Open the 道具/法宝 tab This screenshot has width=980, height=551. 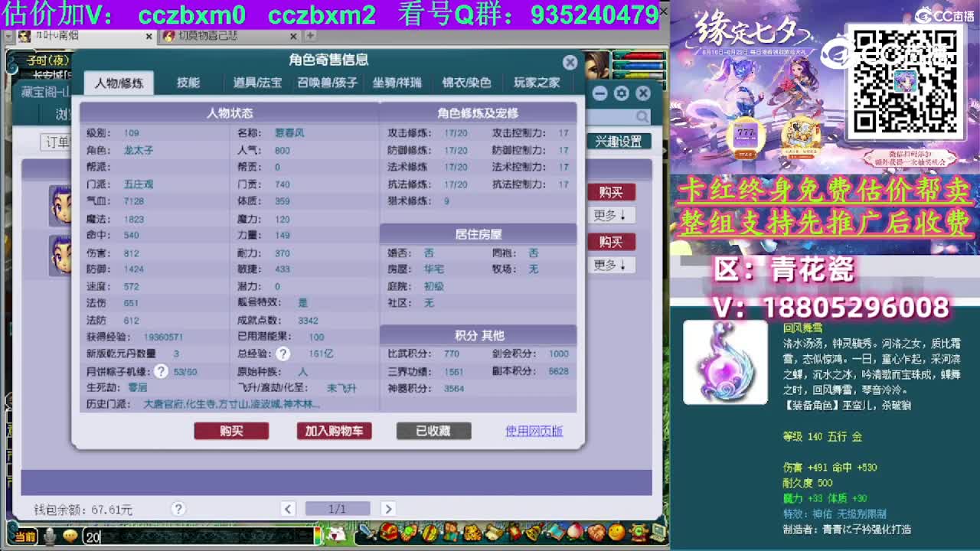click(257, 83)
